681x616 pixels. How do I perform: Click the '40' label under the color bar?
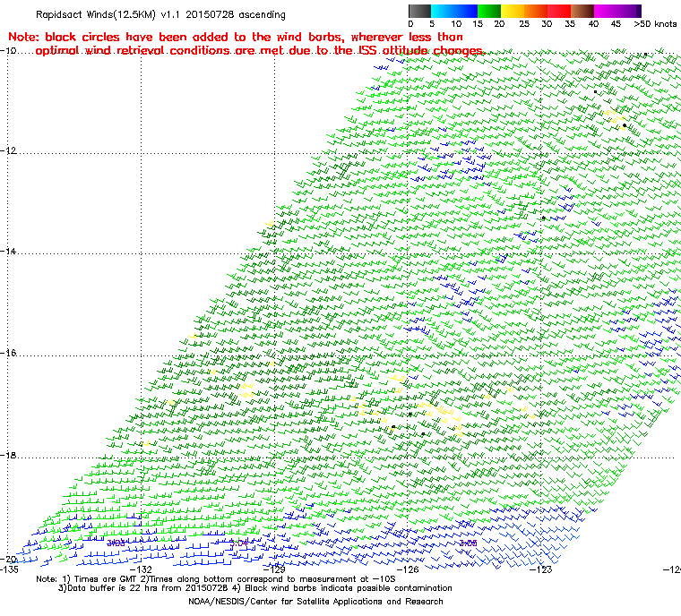[593, 24]
